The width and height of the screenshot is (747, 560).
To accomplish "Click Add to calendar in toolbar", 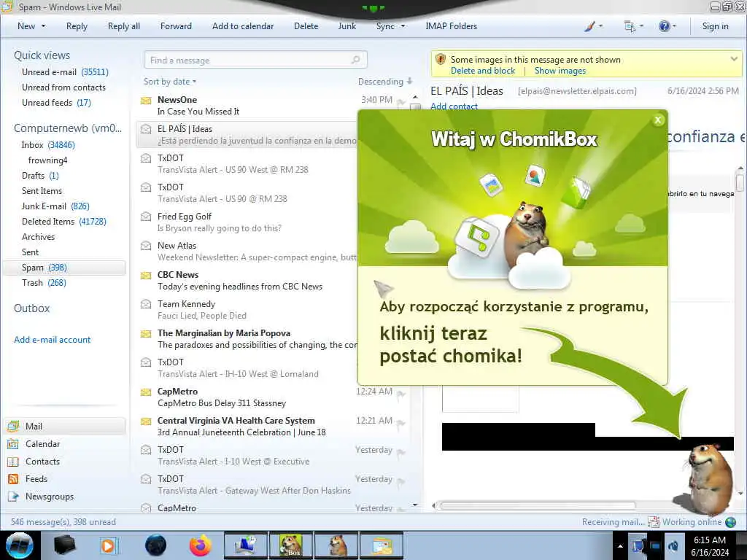I will click(243, 26).
